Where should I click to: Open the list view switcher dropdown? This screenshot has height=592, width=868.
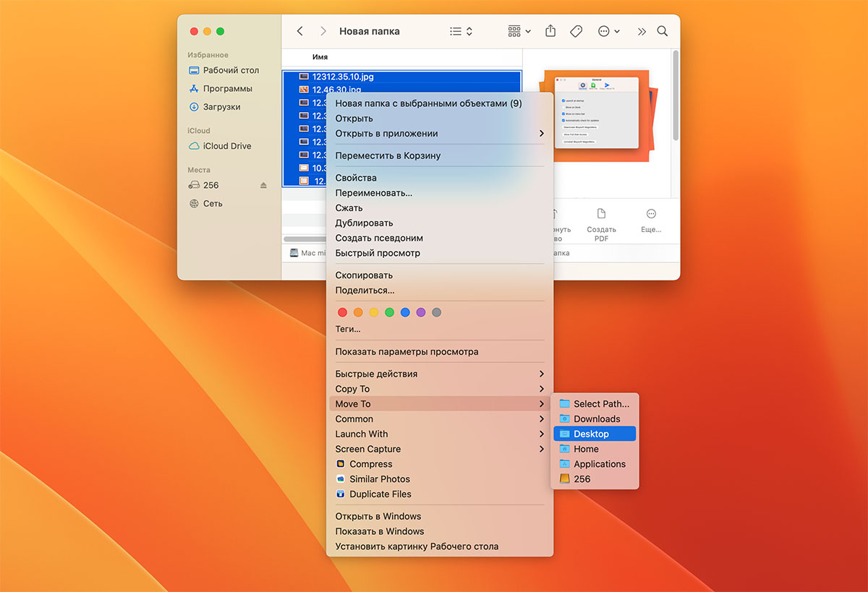461,31
